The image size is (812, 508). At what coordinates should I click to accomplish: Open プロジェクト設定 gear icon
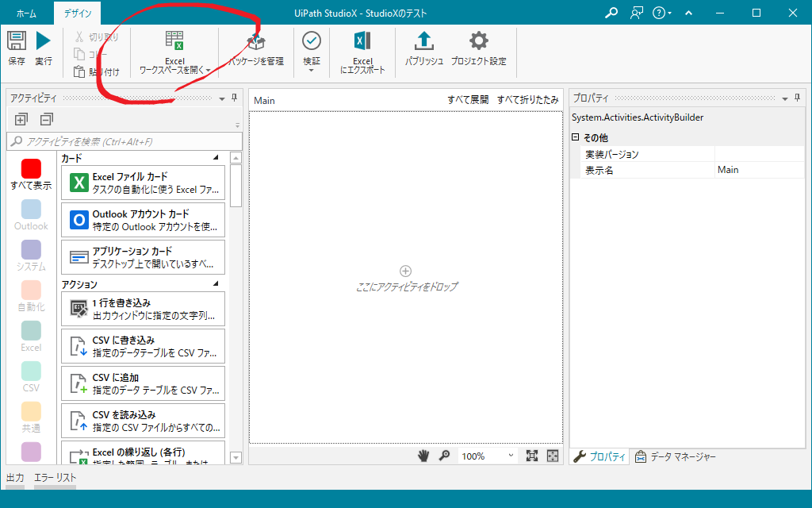(x=478, y=41)
